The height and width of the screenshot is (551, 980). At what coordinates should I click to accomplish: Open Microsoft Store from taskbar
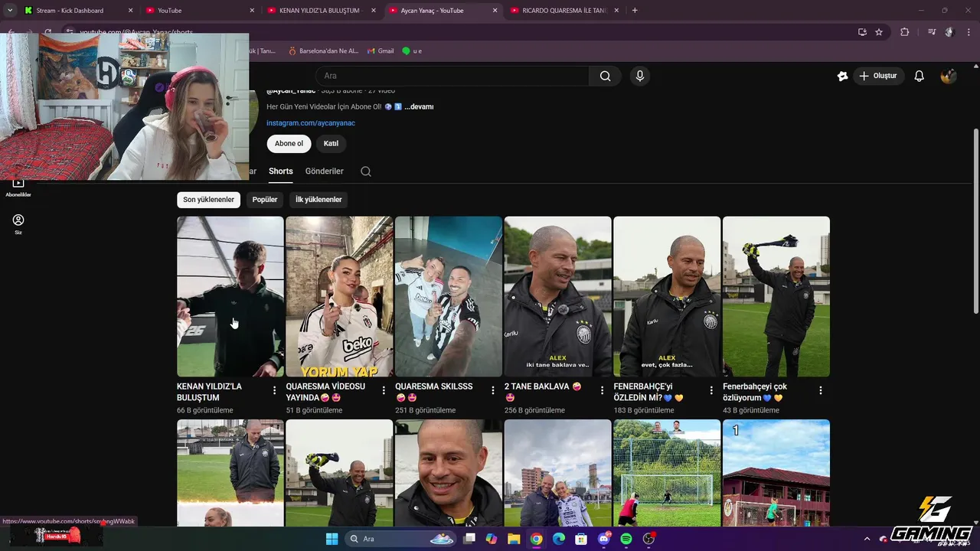coord(581,539)
